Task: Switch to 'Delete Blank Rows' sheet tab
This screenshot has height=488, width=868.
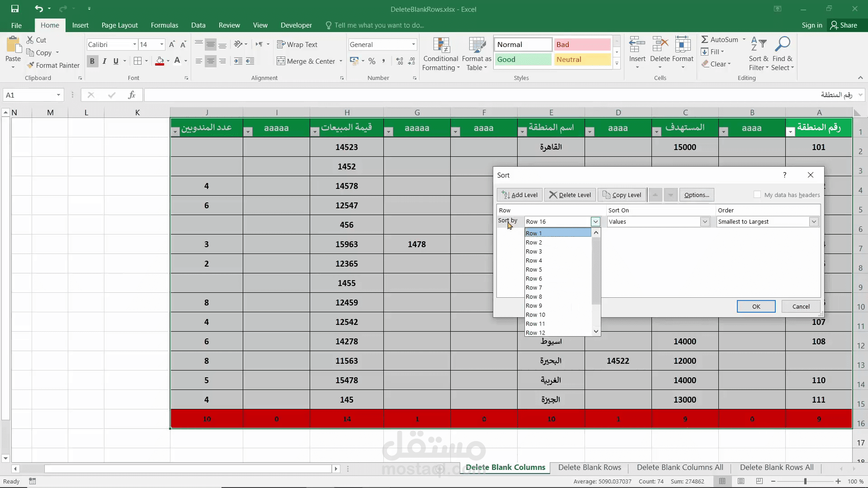Action: [x=590, y=467]
